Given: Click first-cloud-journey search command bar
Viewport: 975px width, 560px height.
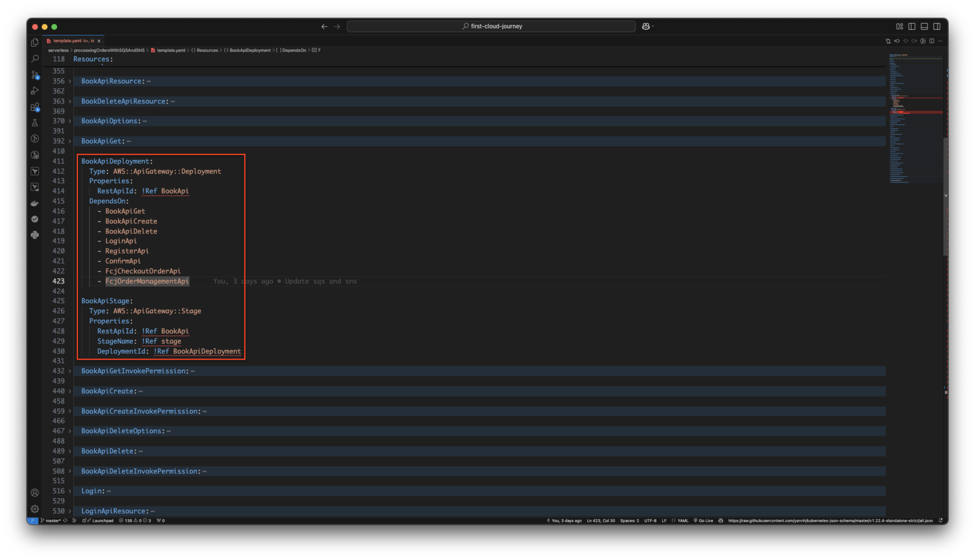Looking at the screenshot, I should coord(491,26).
